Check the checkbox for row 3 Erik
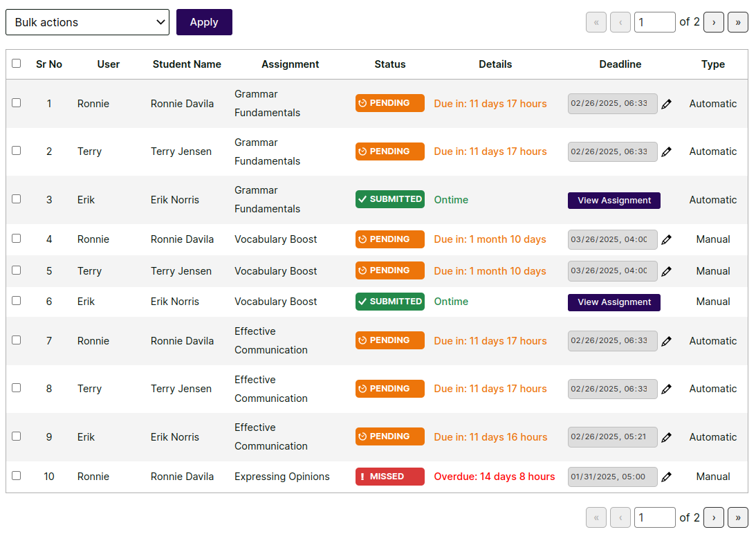Image resolution: width=756 pixels, height=534 pixels. point(17,199)
